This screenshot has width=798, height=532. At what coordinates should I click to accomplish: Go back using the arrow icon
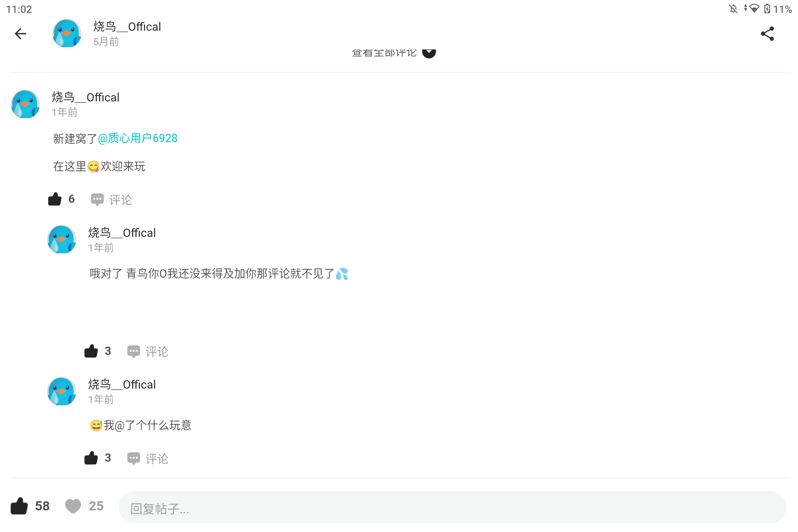point(20,34)
